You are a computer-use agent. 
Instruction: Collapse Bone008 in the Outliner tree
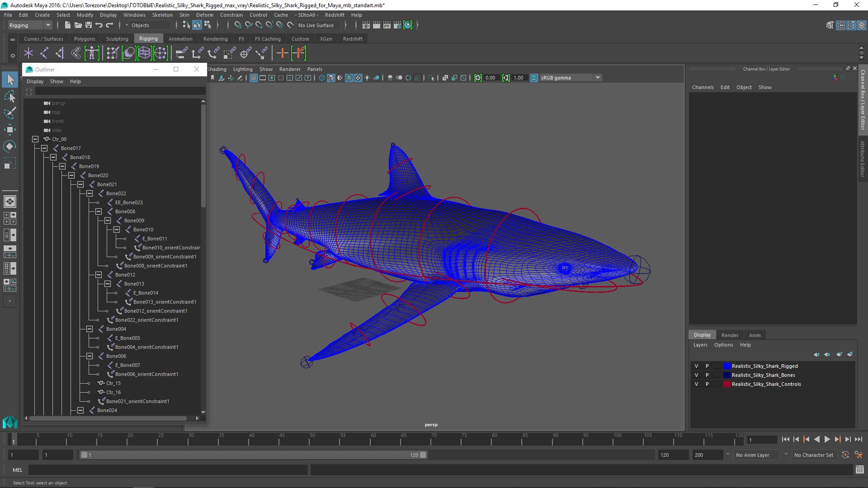(x=99, y=211)
